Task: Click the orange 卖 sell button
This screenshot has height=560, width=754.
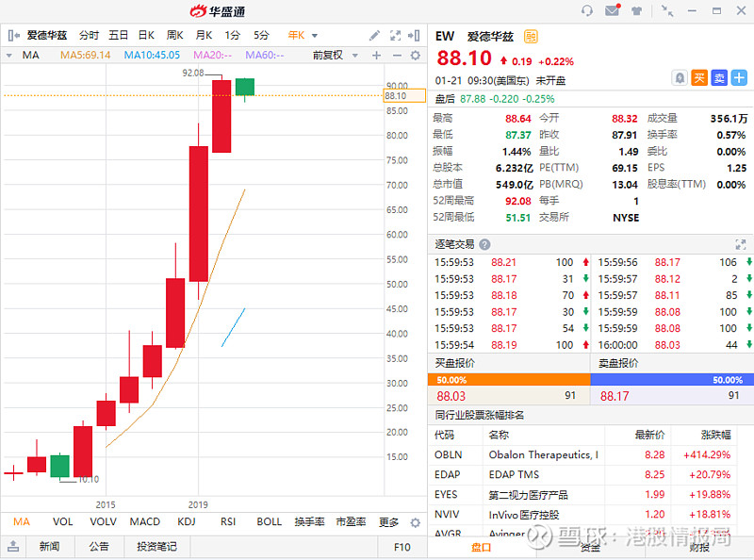Action: coord(718,77)
